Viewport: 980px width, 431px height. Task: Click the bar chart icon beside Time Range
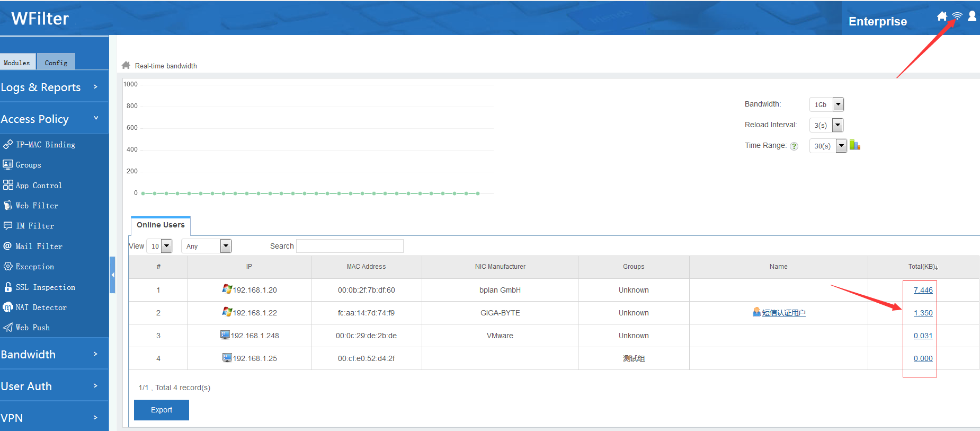855,145
